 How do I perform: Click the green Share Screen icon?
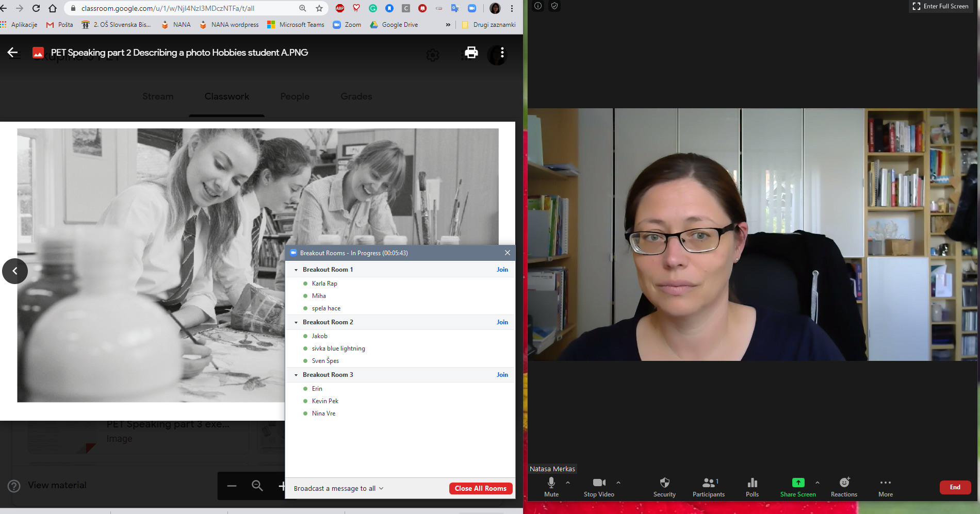click(797, 483)
